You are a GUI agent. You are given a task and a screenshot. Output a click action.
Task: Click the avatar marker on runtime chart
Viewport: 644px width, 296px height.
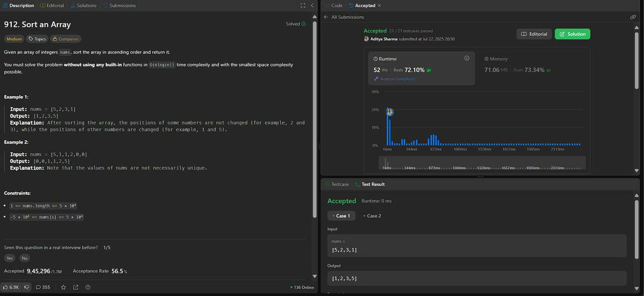coord(390,112)
